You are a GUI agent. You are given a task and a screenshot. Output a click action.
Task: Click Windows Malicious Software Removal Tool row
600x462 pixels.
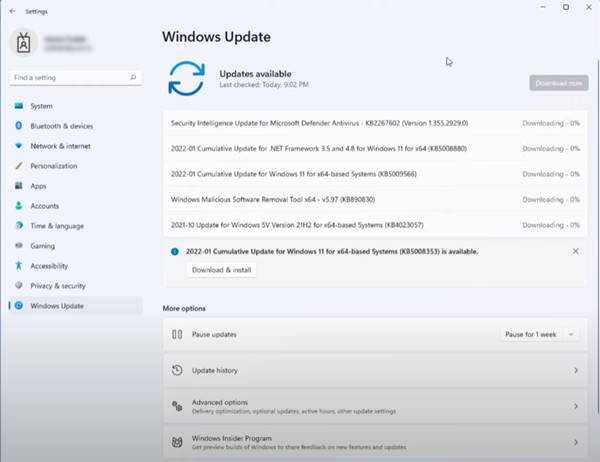[375, 199]
